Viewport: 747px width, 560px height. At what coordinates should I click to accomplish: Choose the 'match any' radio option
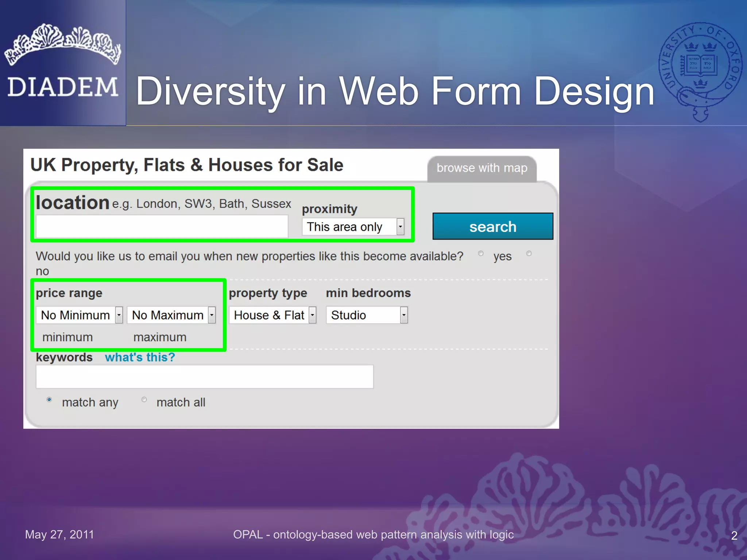pyautogui.click(x=49, y=400)
